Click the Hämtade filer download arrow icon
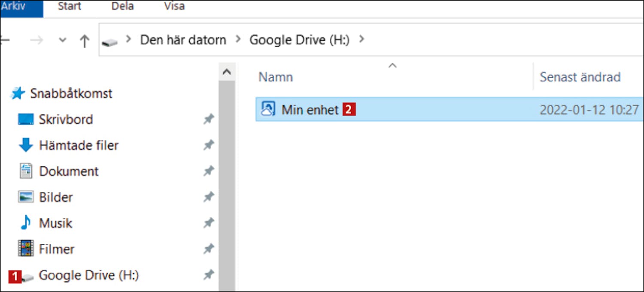This screenshot has width=644, height=292. [26, 145]
